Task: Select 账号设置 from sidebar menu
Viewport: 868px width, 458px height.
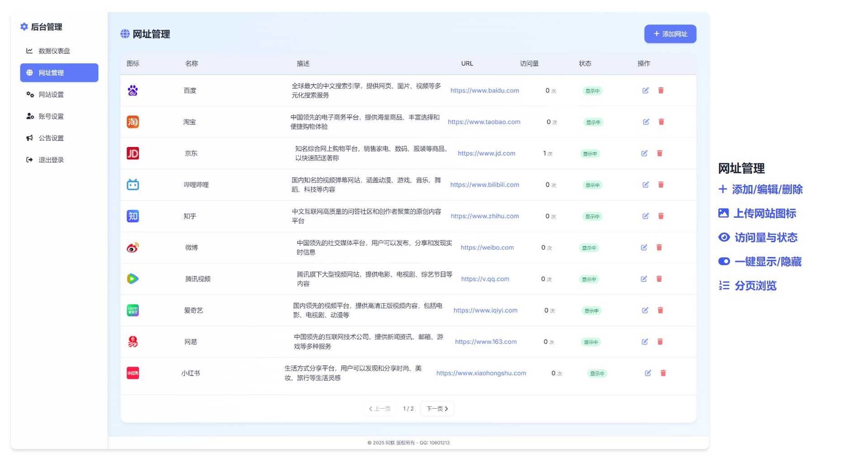Action: (x=51, y=116)
